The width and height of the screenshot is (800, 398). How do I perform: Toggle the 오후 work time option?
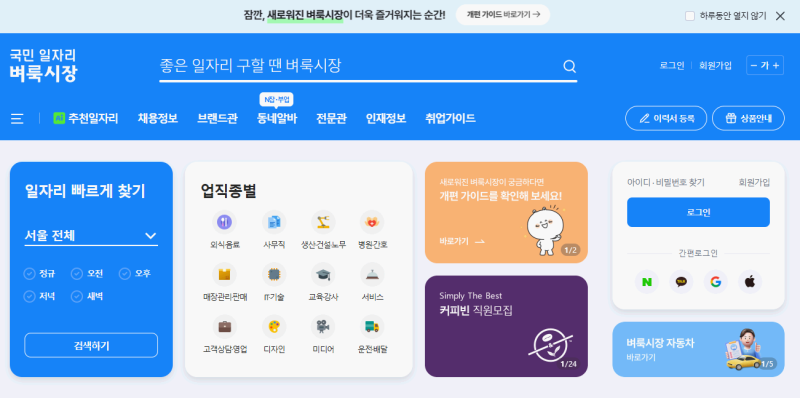point(135,274)
